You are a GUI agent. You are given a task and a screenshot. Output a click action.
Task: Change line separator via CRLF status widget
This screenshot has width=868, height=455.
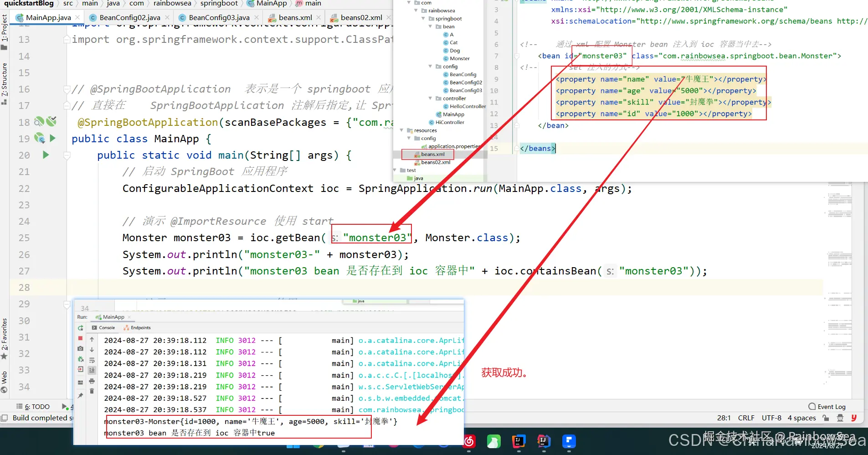(746, 418)
